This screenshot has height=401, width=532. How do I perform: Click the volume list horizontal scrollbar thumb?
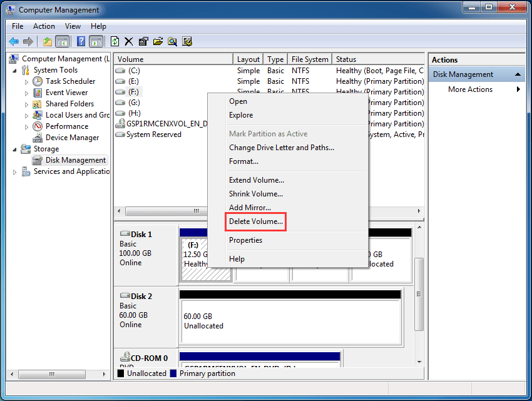166,211
